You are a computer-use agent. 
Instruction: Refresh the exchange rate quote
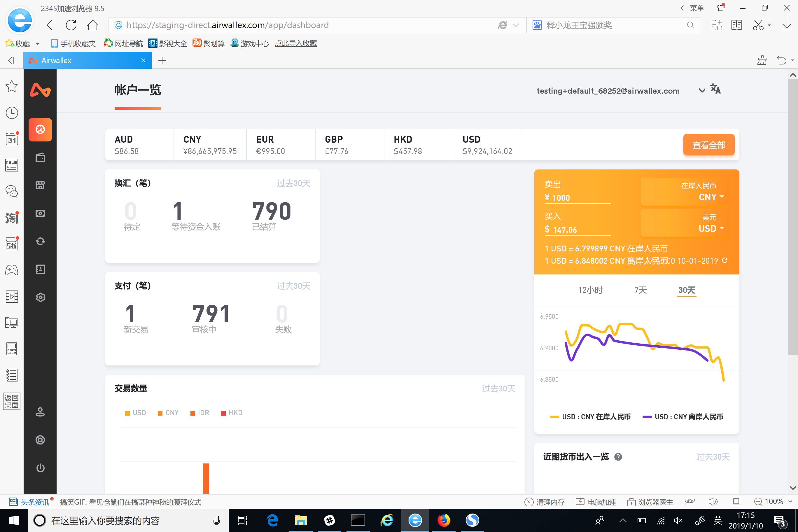(725, 260)
